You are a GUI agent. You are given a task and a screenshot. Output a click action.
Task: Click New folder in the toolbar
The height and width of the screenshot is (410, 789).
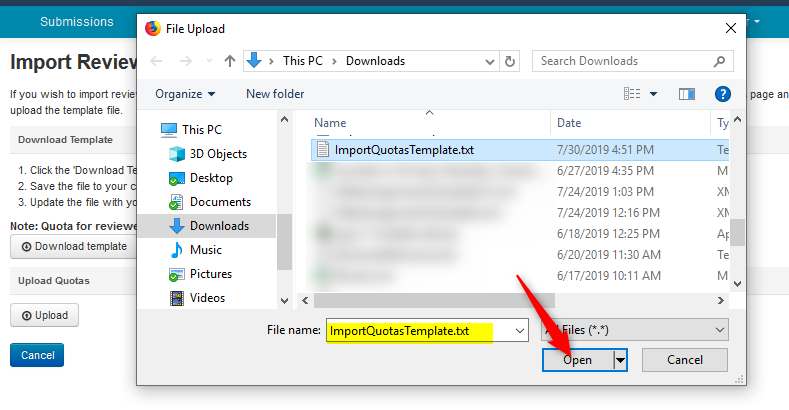275,94
